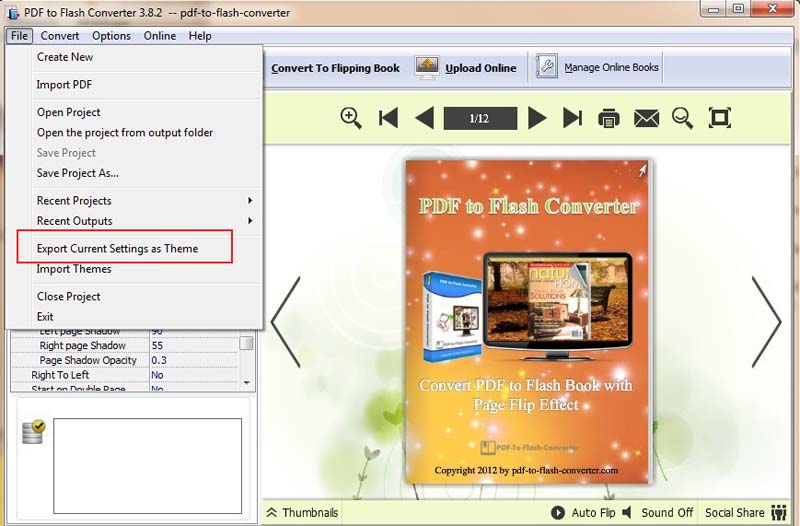
Task: Click the zoom-in magnifier icon
Action: (x=351, y=118)
